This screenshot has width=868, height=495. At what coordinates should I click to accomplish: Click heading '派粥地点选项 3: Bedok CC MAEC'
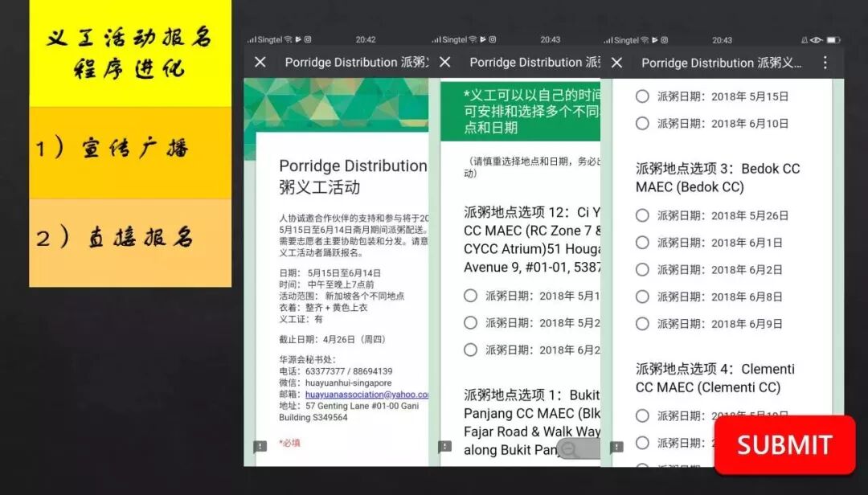[x=718, y=178]
